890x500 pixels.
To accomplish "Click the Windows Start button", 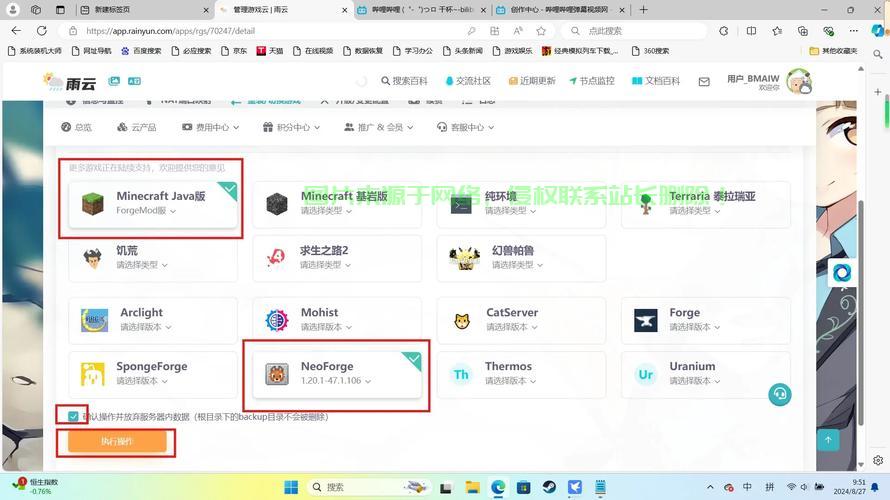I will (291, 487).
